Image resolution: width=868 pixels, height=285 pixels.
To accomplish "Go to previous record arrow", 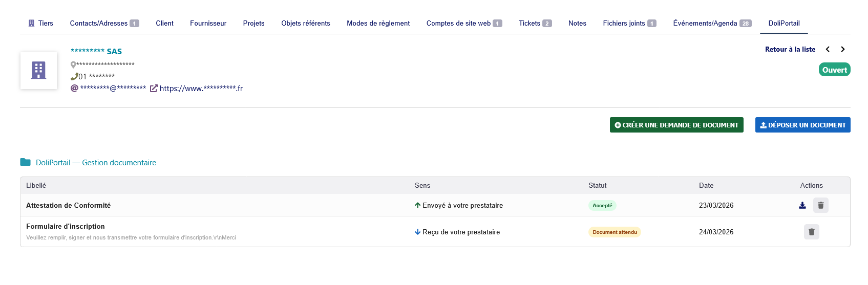I will pyautogui.click(x=828, y=49).
